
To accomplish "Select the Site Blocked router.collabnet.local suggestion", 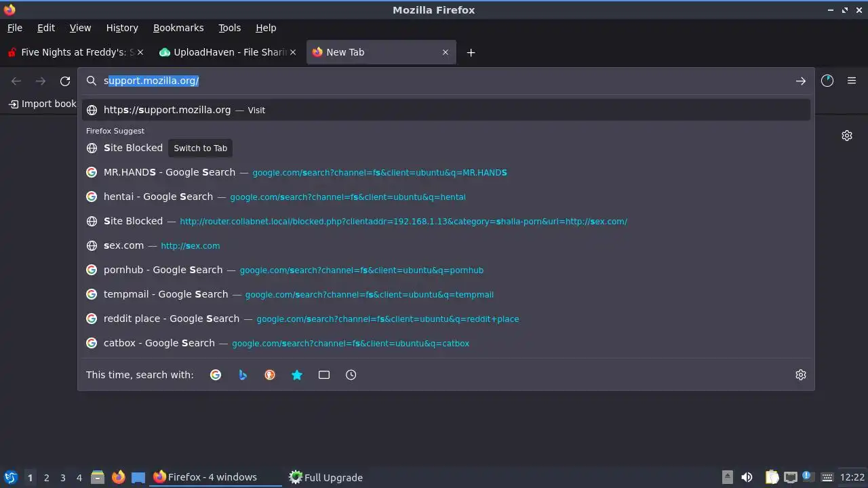I will click(x=446, y=221).
